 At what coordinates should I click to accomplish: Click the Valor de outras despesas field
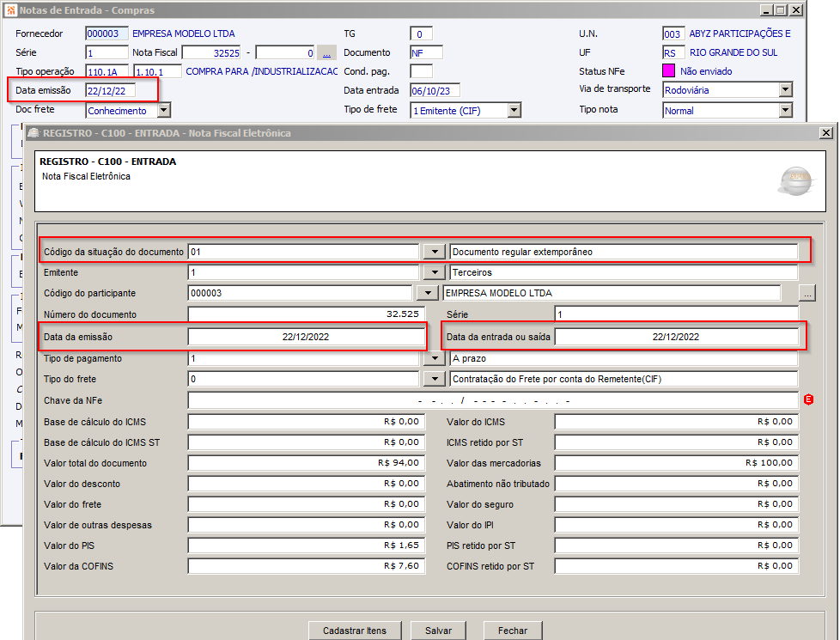(x=307, y=525)
